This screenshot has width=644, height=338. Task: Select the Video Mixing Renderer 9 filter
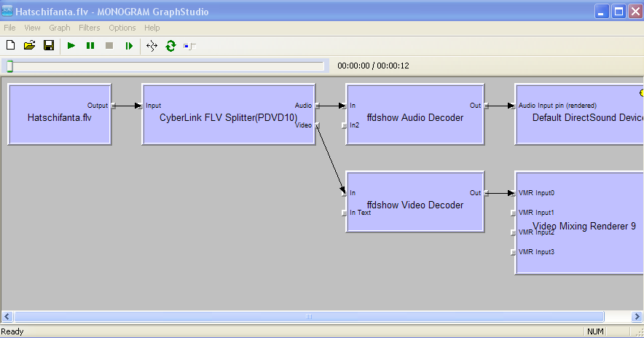579,223
